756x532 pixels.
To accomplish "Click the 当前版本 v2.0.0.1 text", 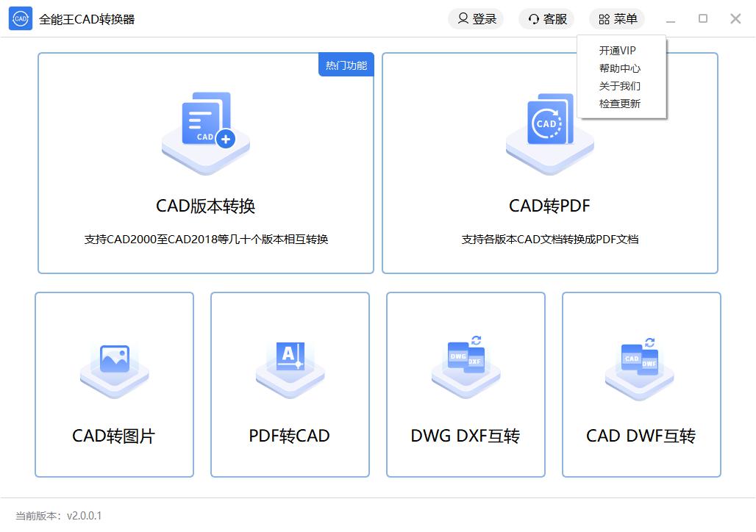I will 59,516.
